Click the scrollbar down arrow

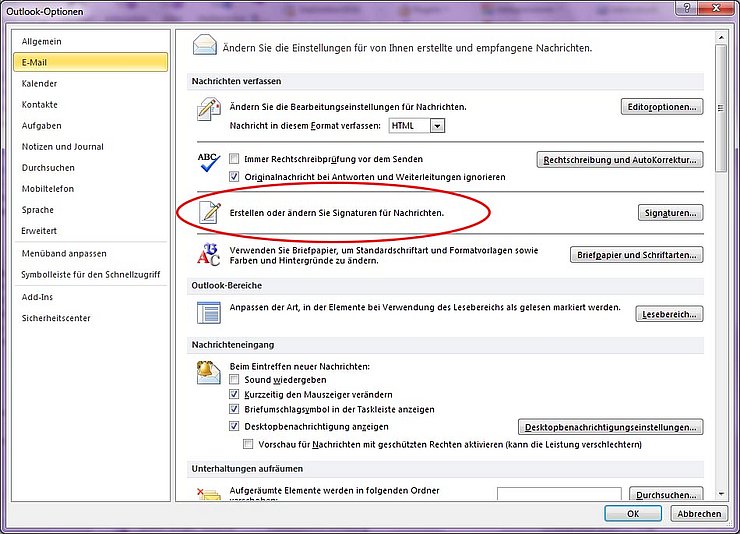point(721,494)
